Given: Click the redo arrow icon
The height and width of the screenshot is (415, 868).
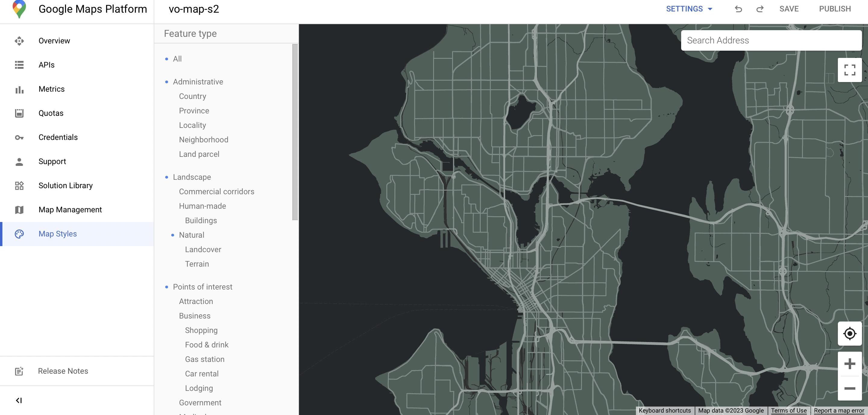Looking at the screenshot, I should [x=759, y=9].
